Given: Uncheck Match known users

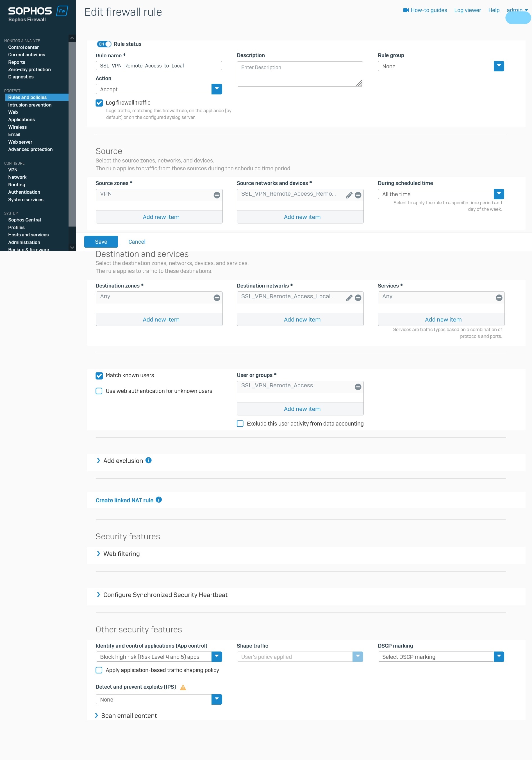Looking at the screenshot, I should (x=99, y=376).
